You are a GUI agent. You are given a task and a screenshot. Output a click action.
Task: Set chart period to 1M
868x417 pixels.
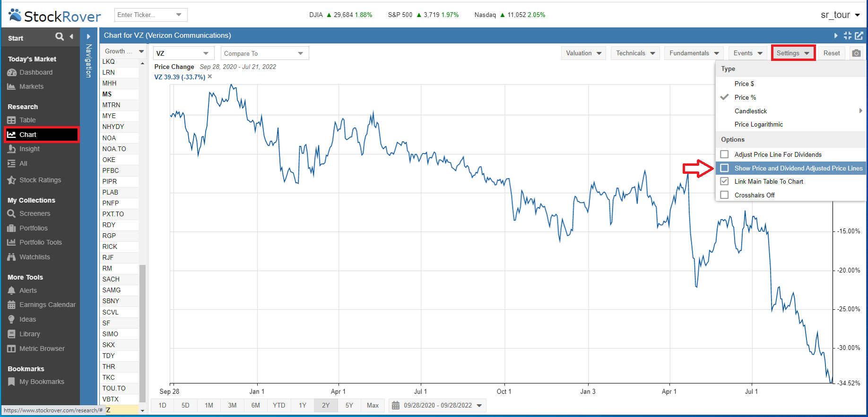209,405
